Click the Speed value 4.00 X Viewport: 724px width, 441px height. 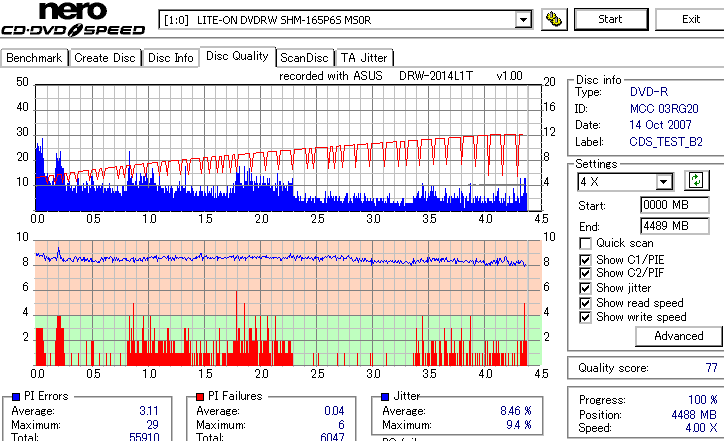click(x=701, y=428)
